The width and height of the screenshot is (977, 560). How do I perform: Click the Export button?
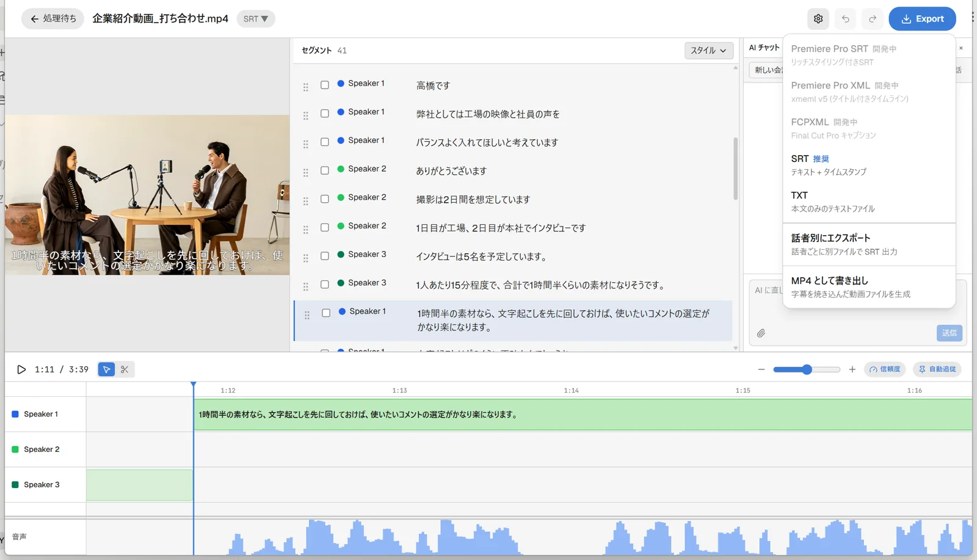[922, 19]
